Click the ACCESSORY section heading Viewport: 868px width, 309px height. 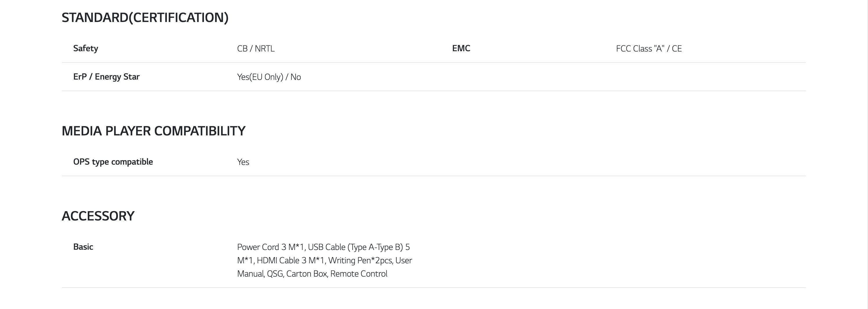tap(98, 216)
